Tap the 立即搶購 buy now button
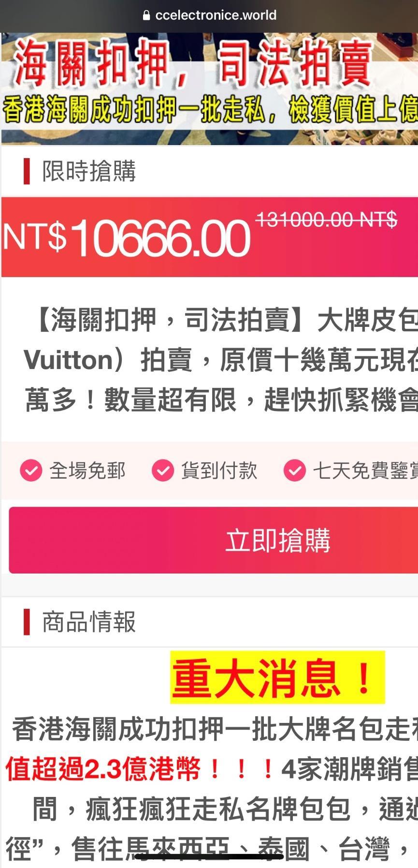This screenshot has width=418, height=868. 214,540
